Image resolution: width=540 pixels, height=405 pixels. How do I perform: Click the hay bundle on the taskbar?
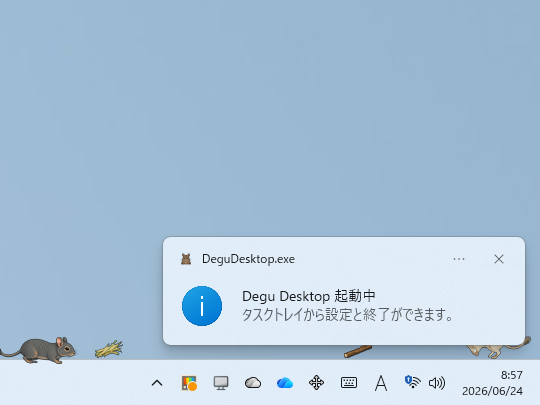coord(109,349)
